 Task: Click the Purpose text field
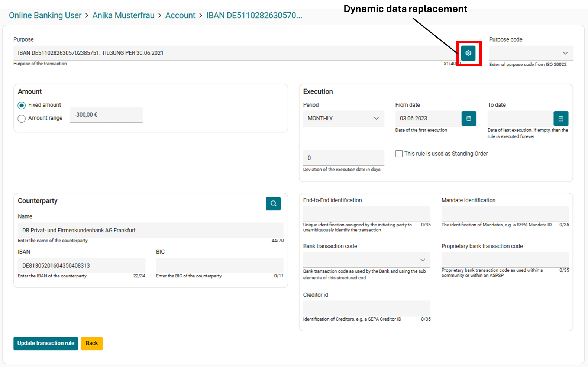[234, 53]
